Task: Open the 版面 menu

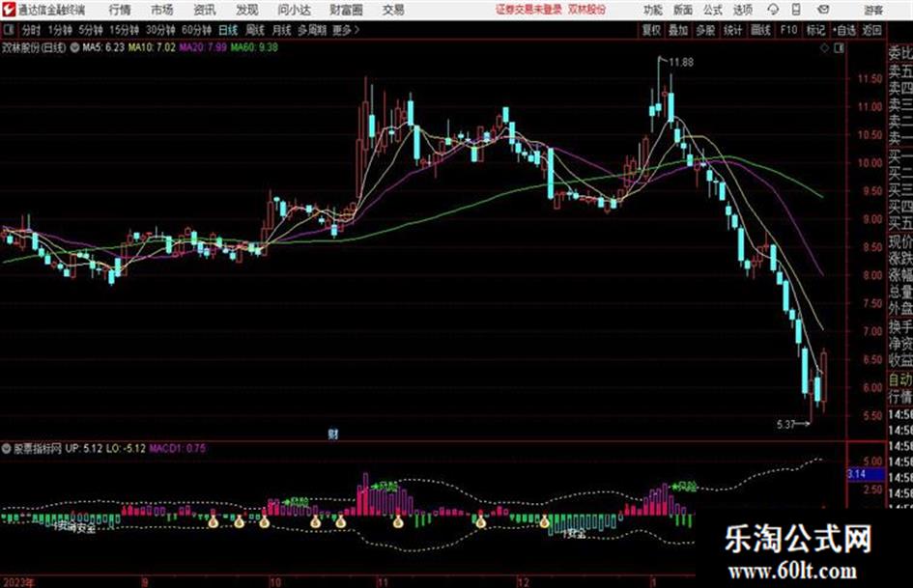Action: click(x=682, y=10)
